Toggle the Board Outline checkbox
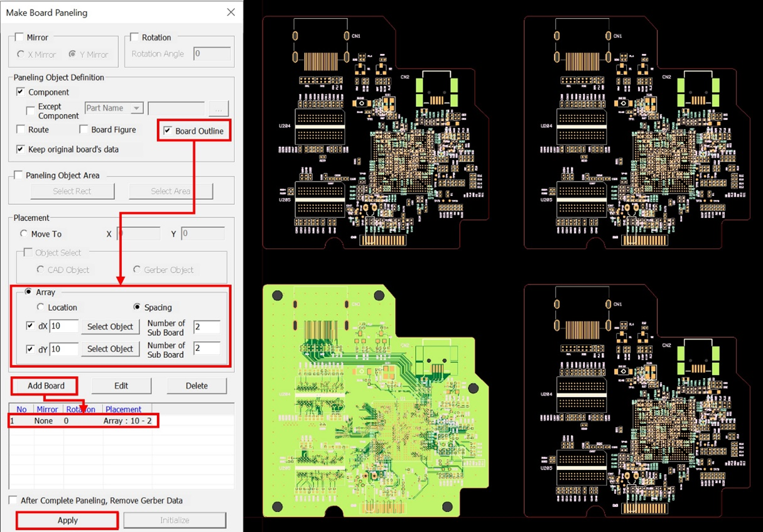The width and height of the screenshot is (763, 532). (168, 131)
